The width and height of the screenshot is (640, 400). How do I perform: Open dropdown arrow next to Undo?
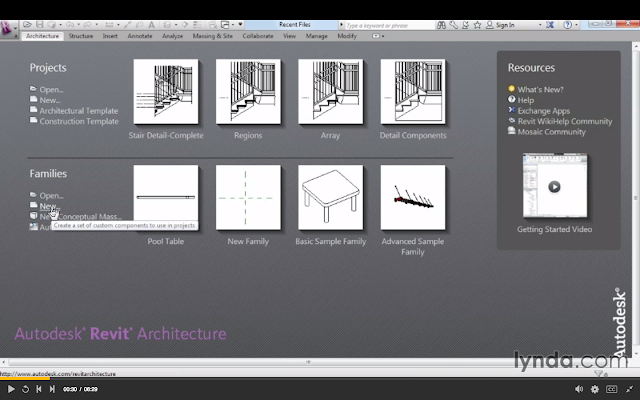[78, 25]
